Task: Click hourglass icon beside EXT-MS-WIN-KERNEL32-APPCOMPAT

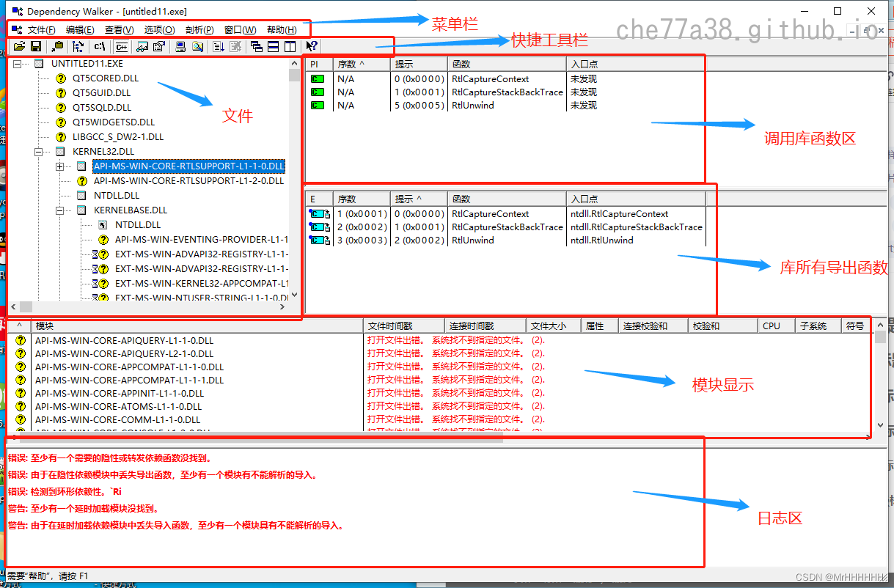Action: pos(95,284)
